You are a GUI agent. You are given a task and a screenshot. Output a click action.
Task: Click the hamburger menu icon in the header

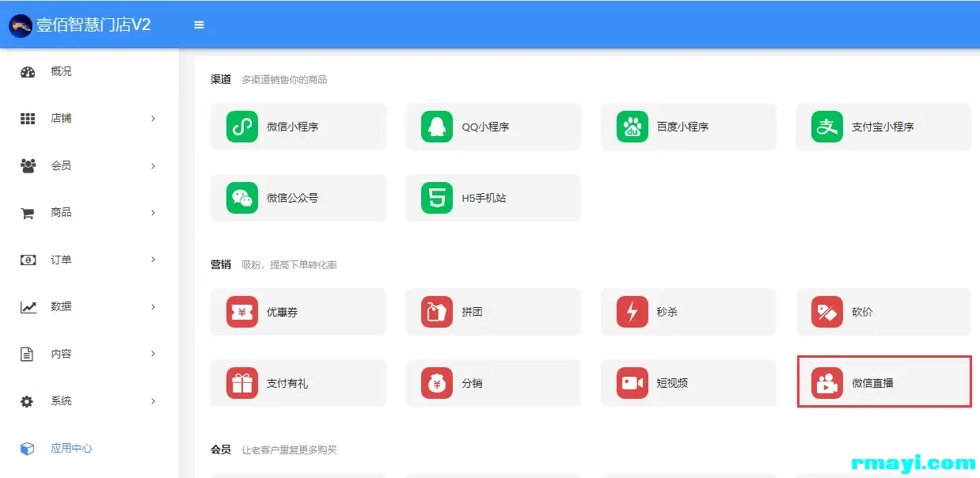tap(199, 25)
